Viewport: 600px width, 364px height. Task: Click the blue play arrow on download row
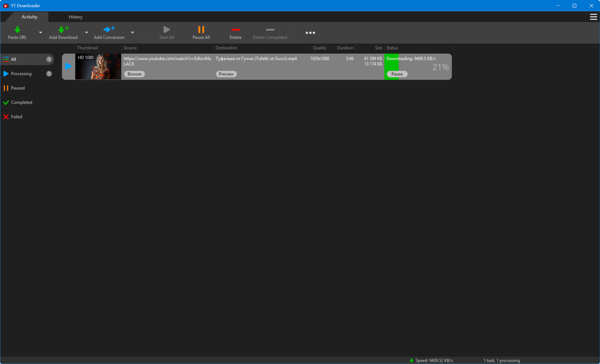(68, 66)
